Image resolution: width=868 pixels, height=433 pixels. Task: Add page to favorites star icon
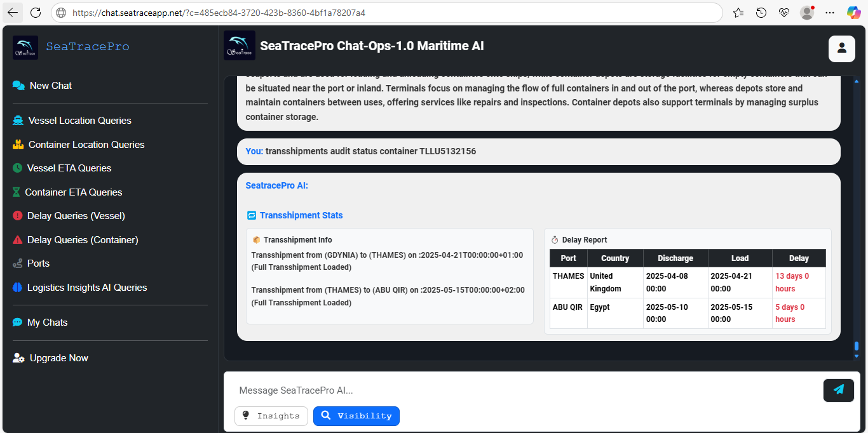(x=738, y=13)
